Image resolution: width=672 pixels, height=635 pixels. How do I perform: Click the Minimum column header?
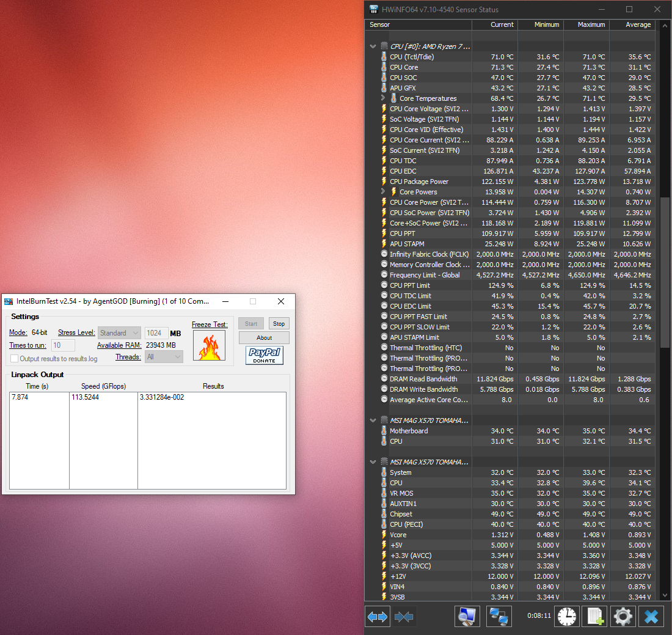point(541,24)
